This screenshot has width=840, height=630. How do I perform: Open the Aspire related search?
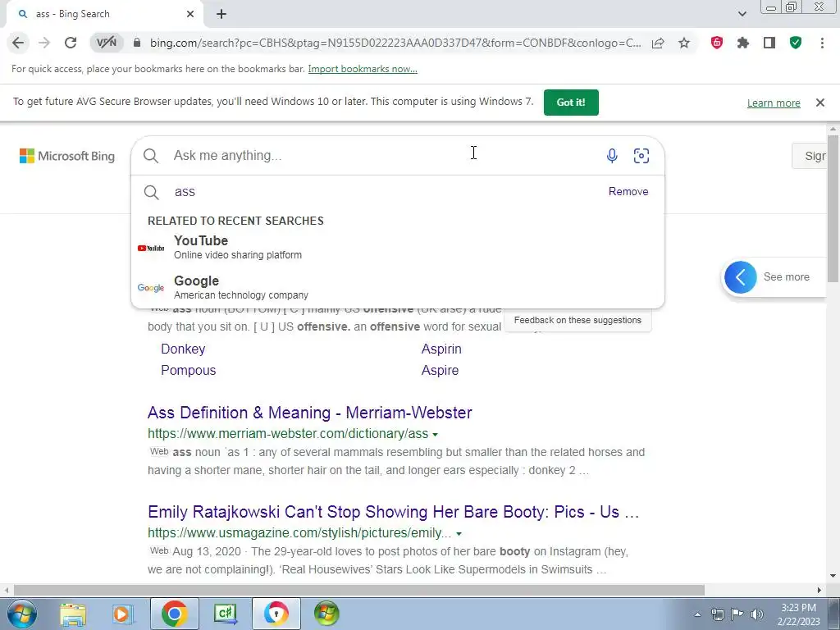[x=440, y=370]
